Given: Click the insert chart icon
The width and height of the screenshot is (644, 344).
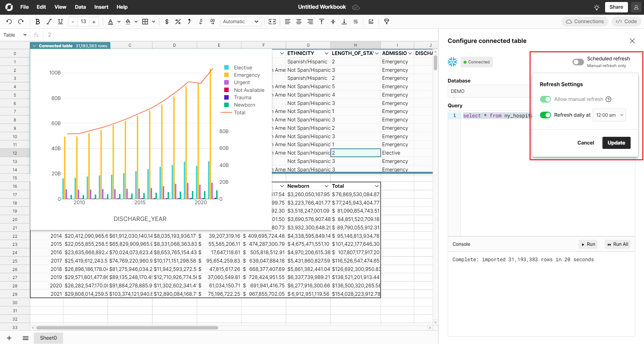Looking at the screenshot, I should pyautogui.click(x=371, y=21).
